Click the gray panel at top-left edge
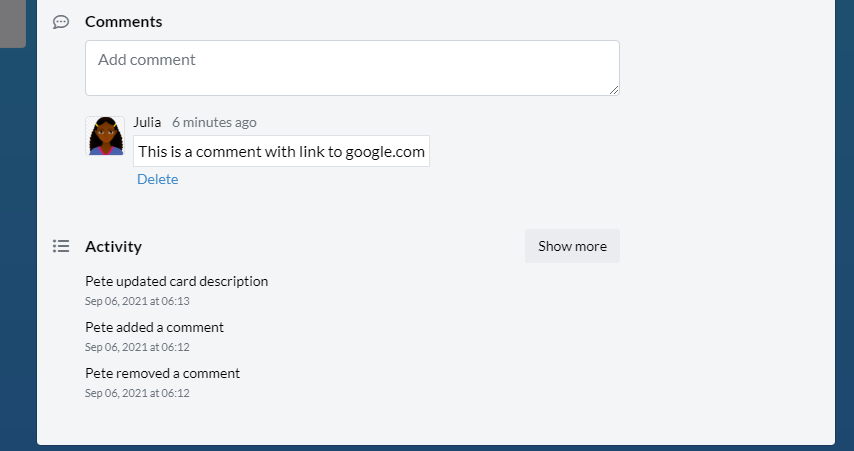Viewport: 854px width, 451px height. pos(13,23)
